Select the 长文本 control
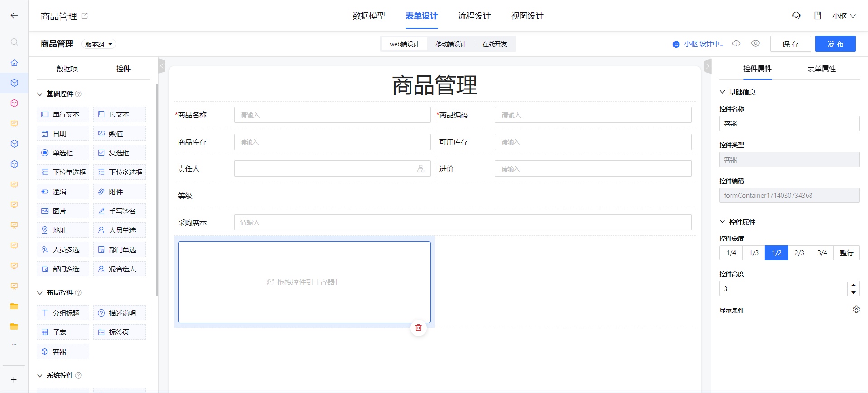 (119, 114)
